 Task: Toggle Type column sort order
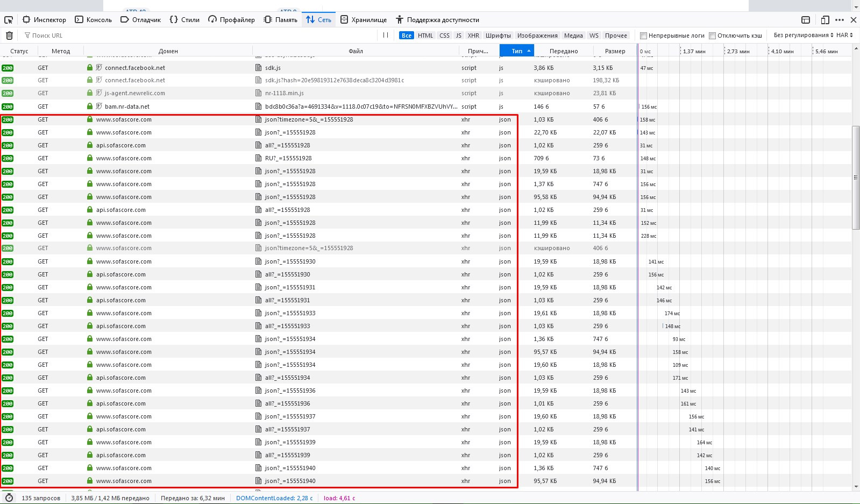tap(517, 51)
